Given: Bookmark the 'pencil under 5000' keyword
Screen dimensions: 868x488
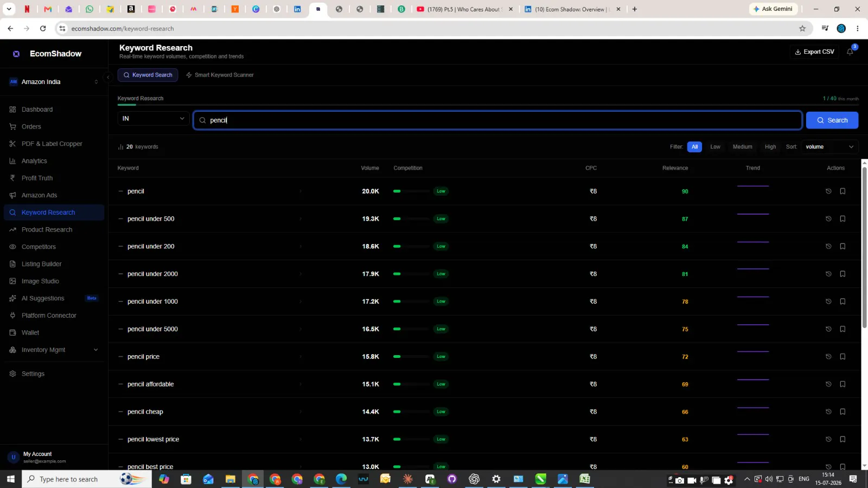Looking at the screenshot, I should coord(843,329).
